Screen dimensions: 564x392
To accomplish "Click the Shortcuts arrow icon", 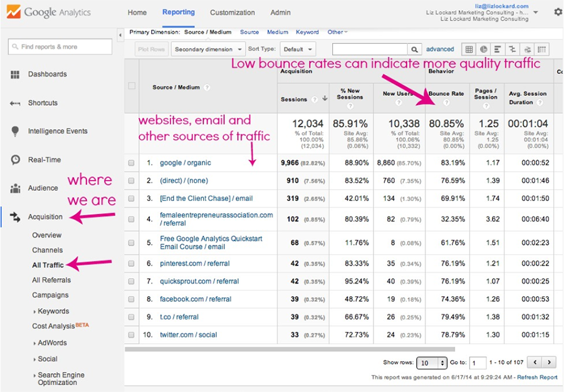I will point(15,103).
